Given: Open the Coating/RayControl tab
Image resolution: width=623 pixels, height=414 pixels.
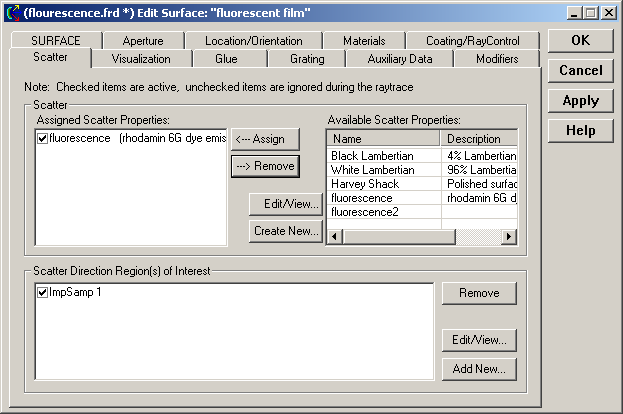Looking at the screenshot, I should 472,41.
